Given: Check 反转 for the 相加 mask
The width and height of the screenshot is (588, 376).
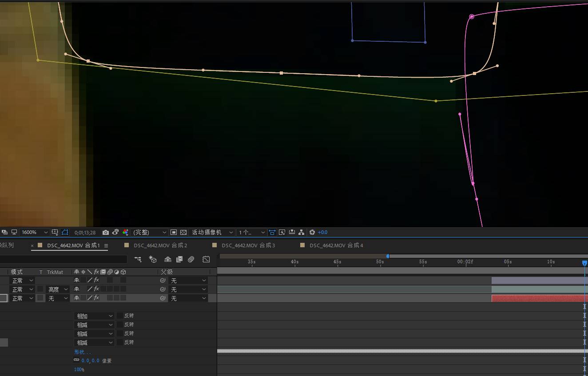Looking at the screenshot, I should pyautogui.click(x=120, y=316).
